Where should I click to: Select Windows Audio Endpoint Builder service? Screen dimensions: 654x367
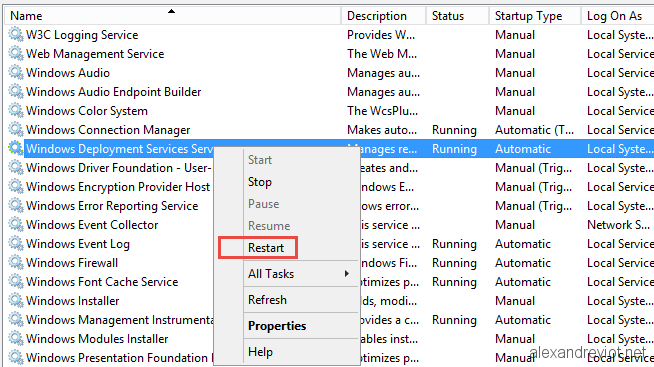[x=113, y=92]
